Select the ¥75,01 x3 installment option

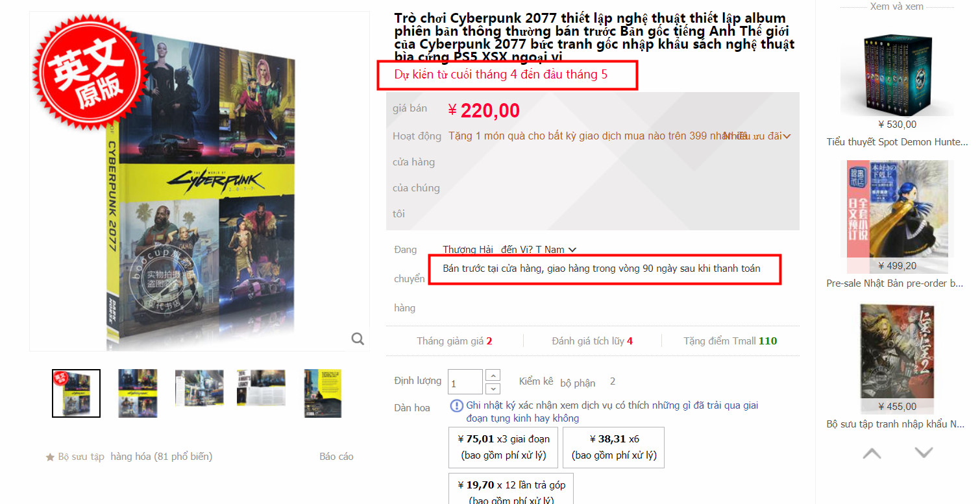point(503,448)
